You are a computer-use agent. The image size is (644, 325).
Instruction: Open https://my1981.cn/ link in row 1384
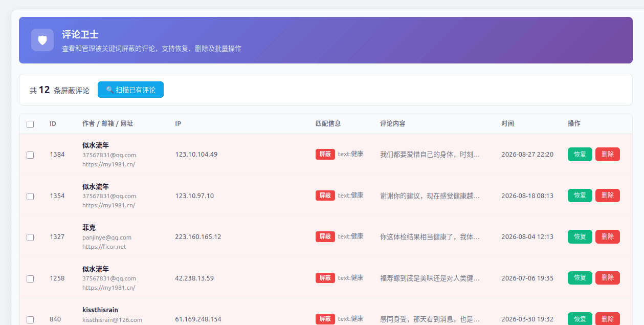coord(108,164)
